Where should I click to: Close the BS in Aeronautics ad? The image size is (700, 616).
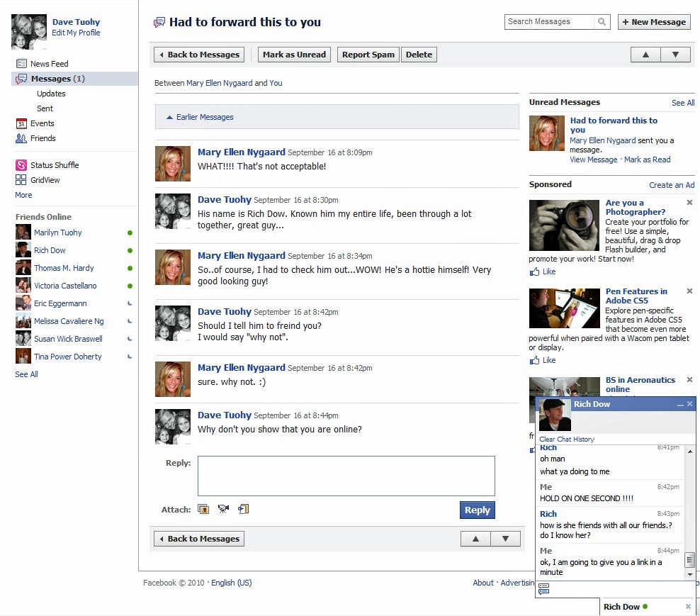690,379
